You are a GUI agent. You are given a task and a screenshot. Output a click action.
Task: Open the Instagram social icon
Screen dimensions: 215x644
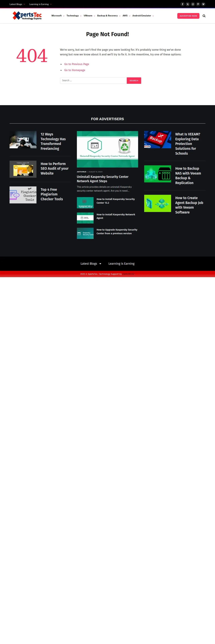tap(193, 4)
